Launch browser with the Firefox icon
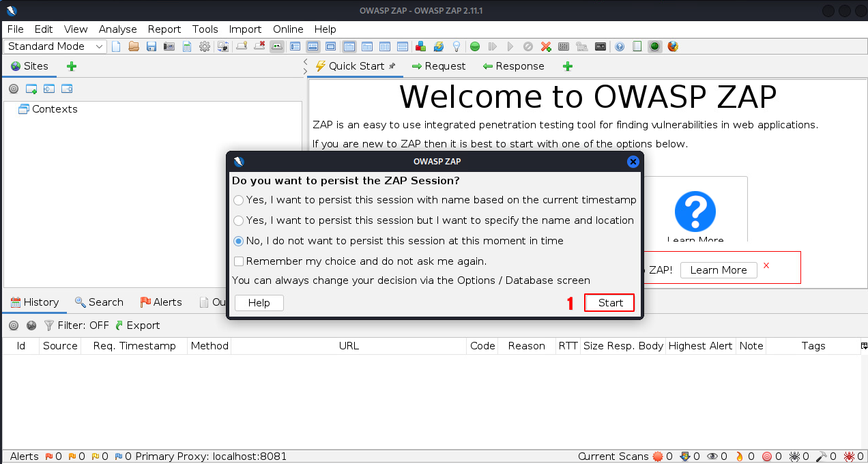This screenshot has height=464, width=868. pyautogui.click(x=673, y=46)
